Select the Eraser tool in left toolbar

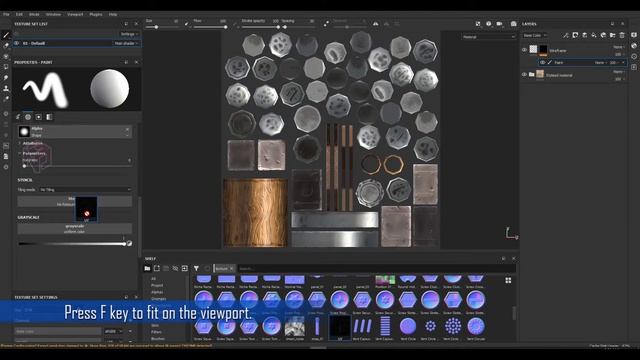pyautogui.click(x=6, y=46)
